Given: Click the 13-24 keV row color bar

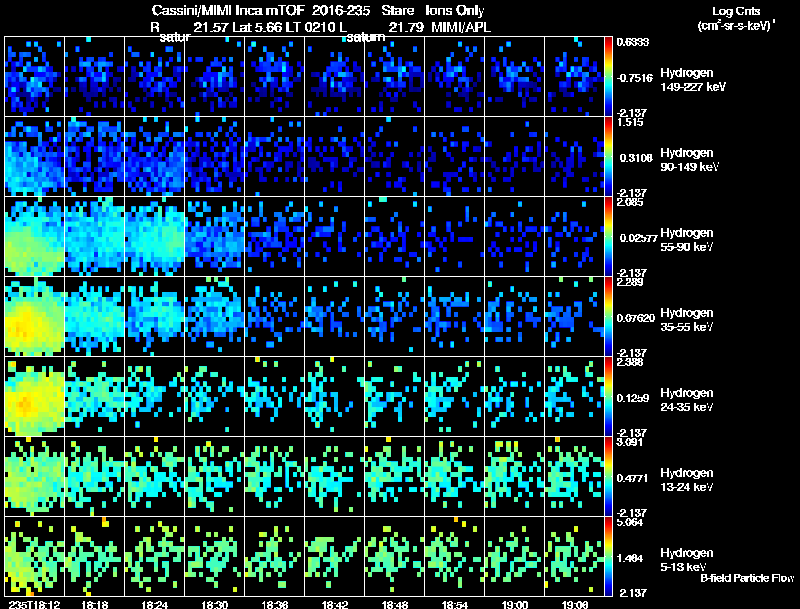Looking at the screenshot, I should click(x=608, y=477).
